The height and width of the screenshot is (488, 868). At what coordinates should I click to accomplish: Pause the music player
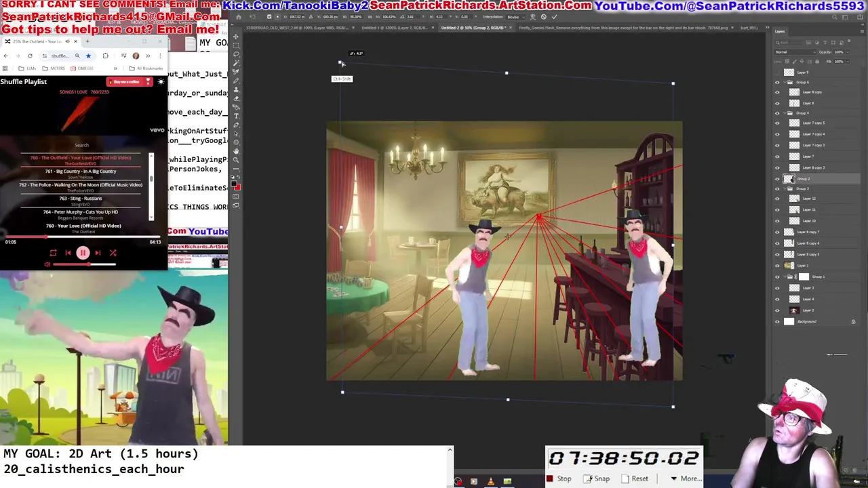83,253
